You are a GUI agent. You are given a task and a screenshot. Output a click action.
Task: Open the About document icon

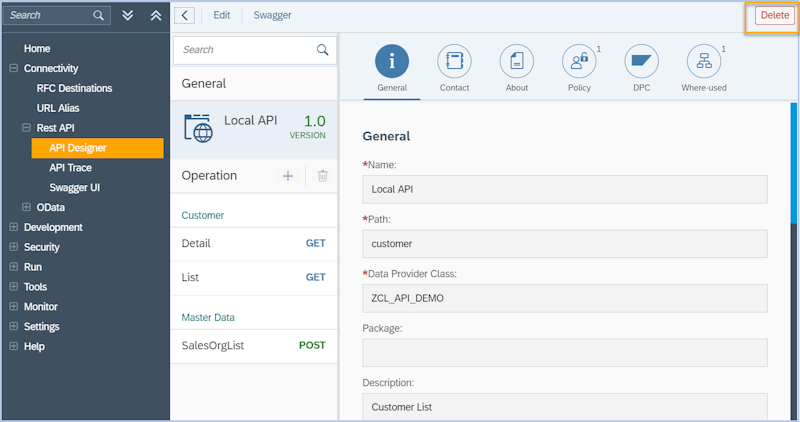point(517,62)
